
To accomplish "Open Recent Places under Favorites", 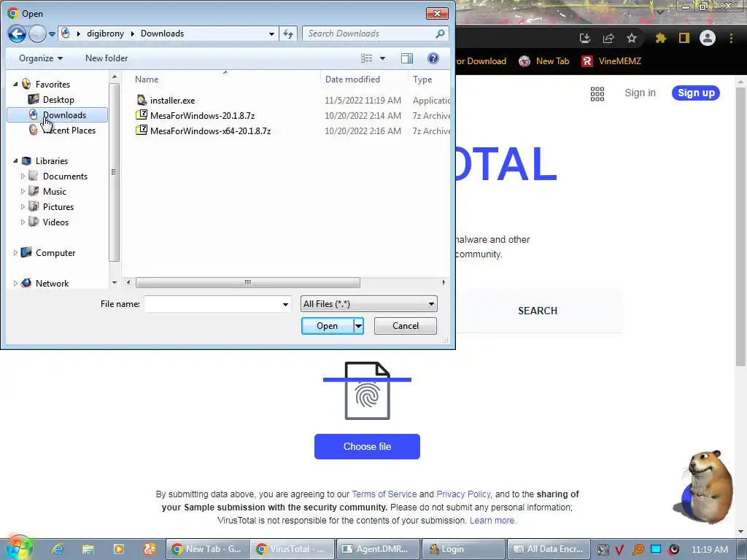I will tap(69, 130).
